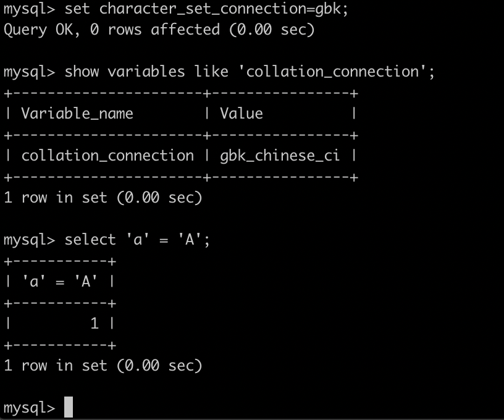Screen dimensions: 504x420
Task: Click the show variables like 'collation_connection' command
Action: (250, 72)
